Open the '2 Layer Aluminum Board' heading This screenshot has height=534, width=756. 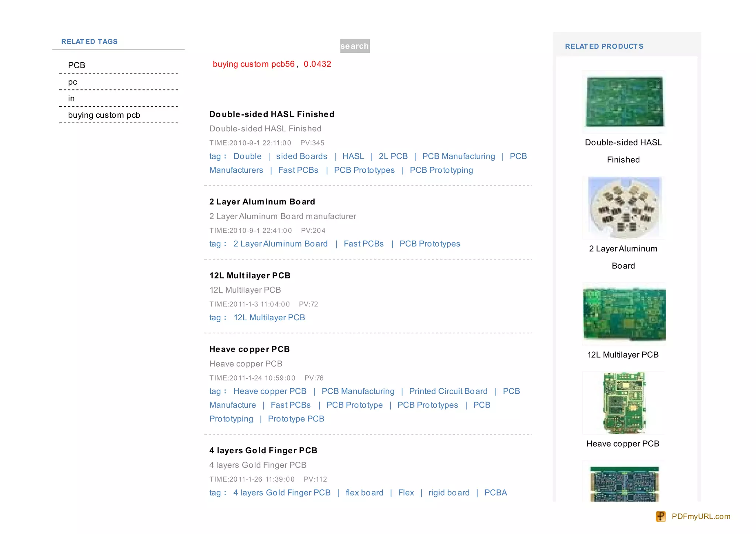tap(262, 202)
